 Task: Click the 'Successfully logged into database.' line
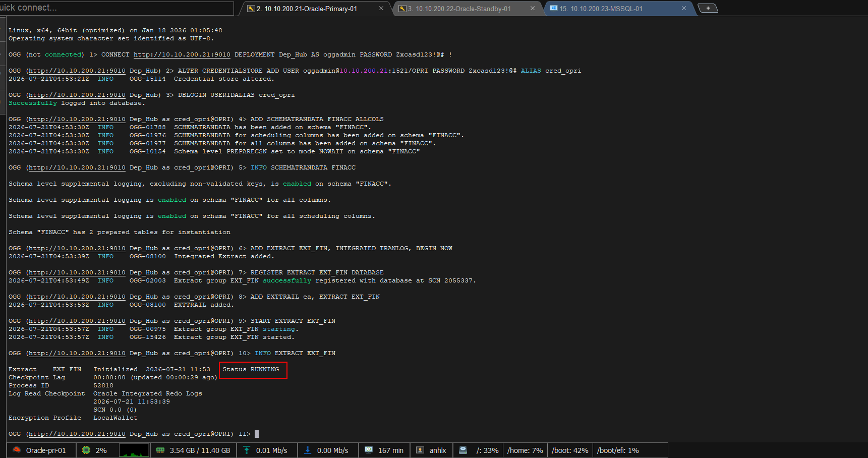click(x=77, y=103)
